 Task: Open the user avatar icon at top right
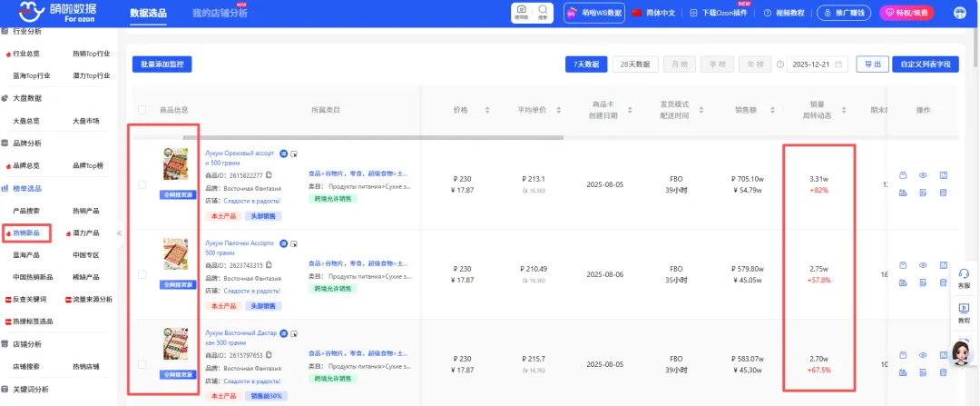(x=960, y=13)
